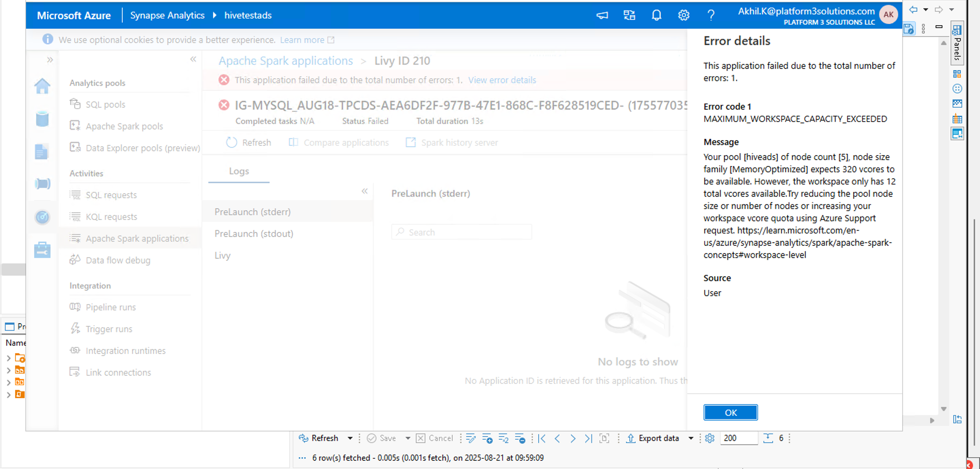Open the help question mark icon
This screenshot has width=980, height=469.
[710, 15]
